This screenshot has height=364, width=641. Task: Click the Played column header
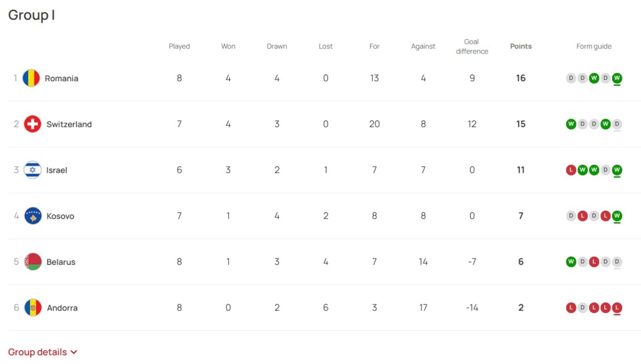pos(179,46)
